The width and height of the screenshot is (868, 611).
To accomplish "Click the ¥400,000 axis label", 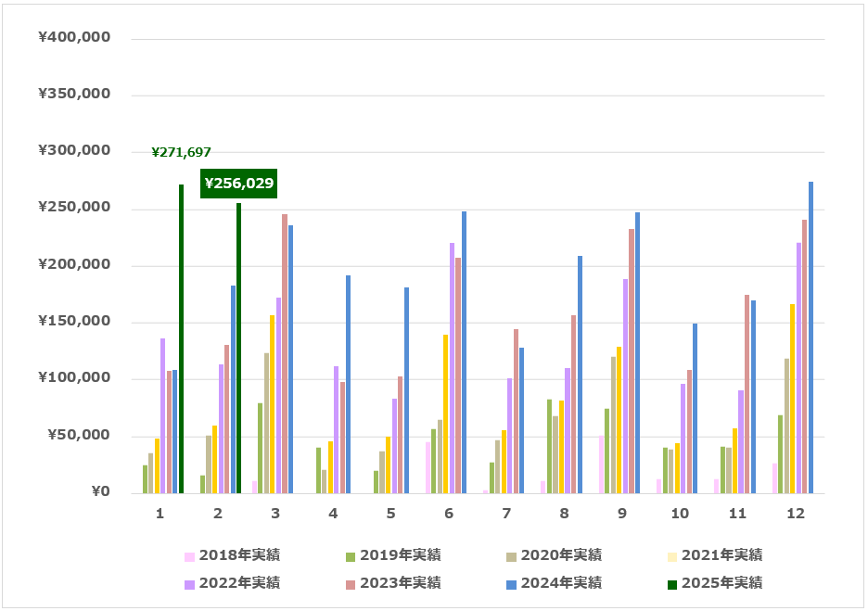I will point(74,37).
